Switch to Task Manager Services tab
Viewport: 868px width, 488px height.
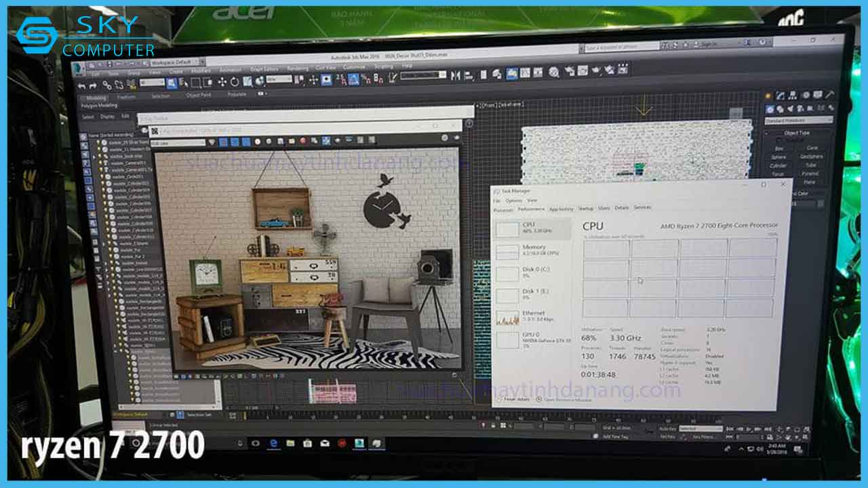[642, 207]
